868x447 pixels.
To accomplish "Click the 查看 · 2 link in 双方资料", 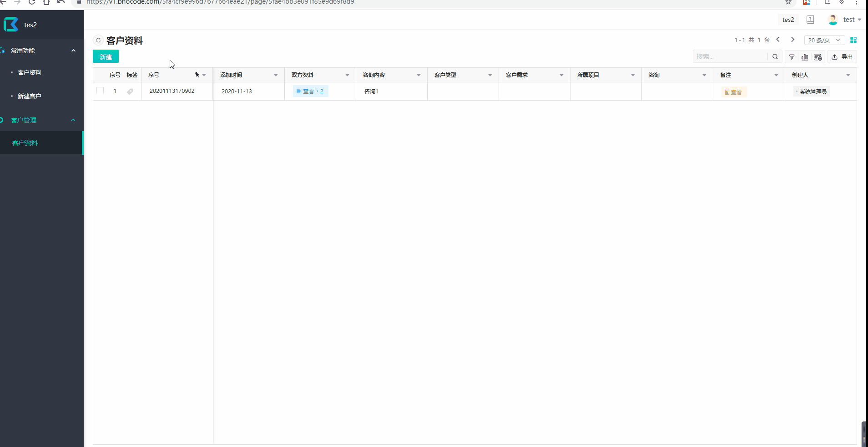I will coord(310,91).
